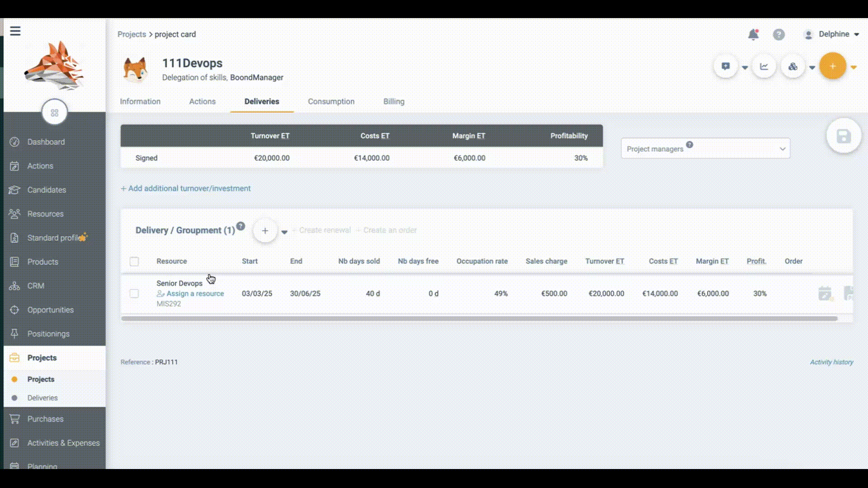Click the orange plus add button
This screenshot has height=488, width=868.
click(833, 66)
